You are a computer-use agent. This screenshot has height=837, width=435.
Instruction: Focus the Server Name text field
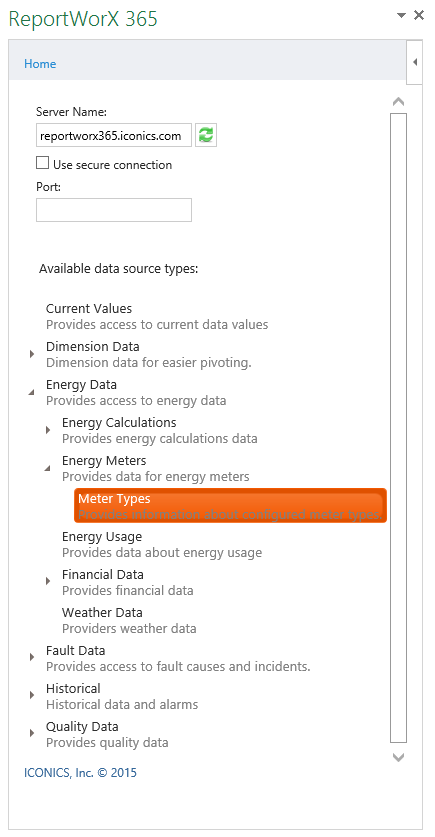pyautogui.click(x=114, y=136)
